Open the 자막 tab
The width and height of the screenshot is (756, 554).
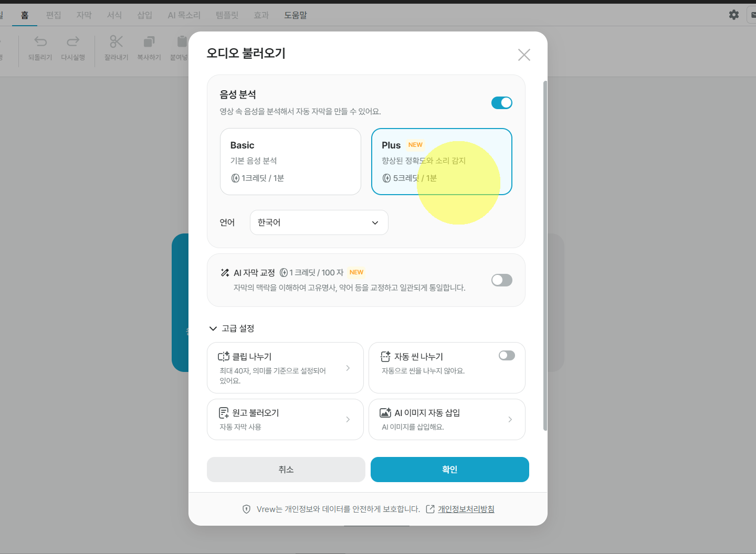click(x=84, y=15)
